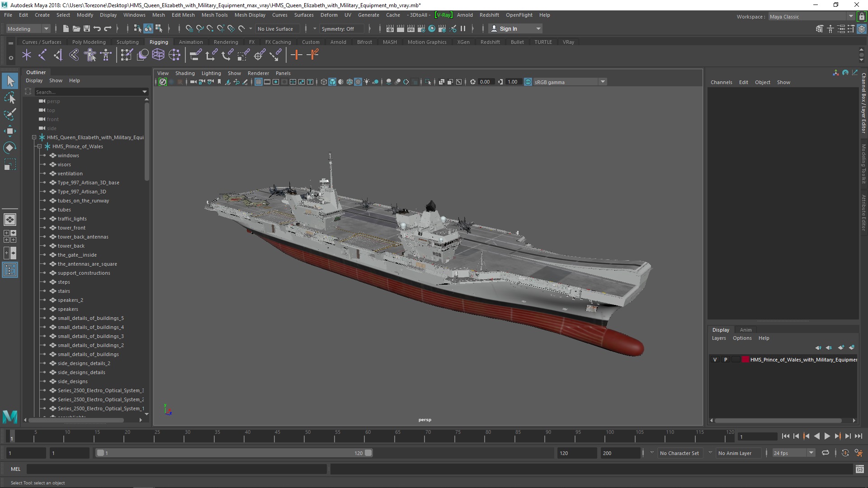Click the MEL script language button
The image size is (868, 488).
(x=15, y=469)
